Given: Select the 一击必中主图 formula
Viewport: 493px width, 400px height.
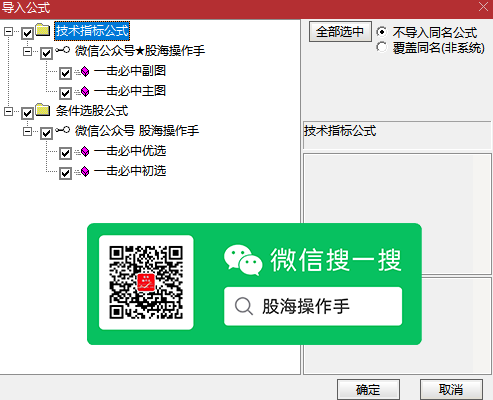Looking at the screenshot, I should (x=130, y=91).
